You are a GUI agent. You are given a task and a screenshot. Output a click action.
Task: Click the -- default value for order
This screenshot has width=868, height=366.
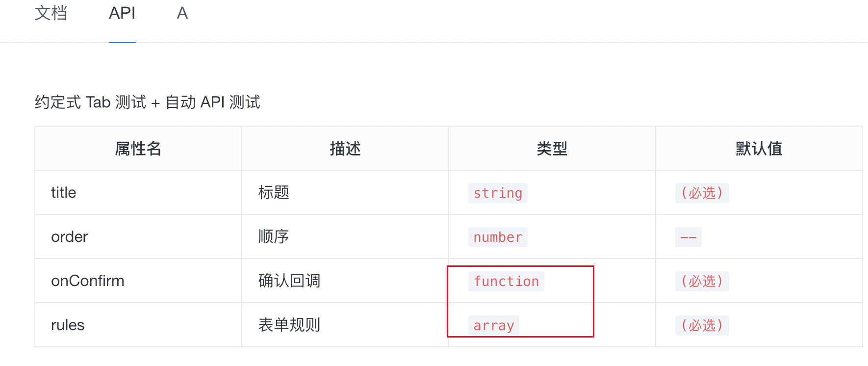coord(688,237)
